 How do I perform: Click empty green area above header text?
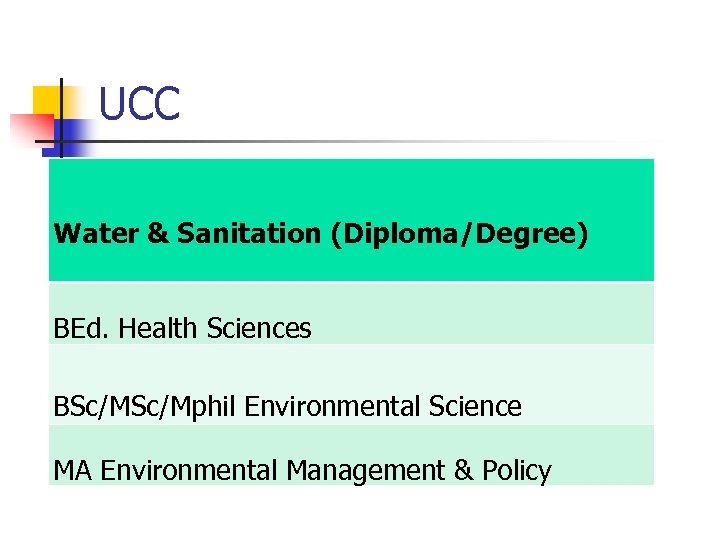click(350, 185)
